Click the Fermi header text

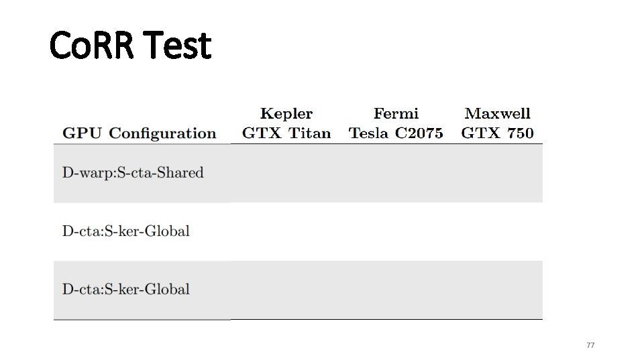(x=396, y=113)
